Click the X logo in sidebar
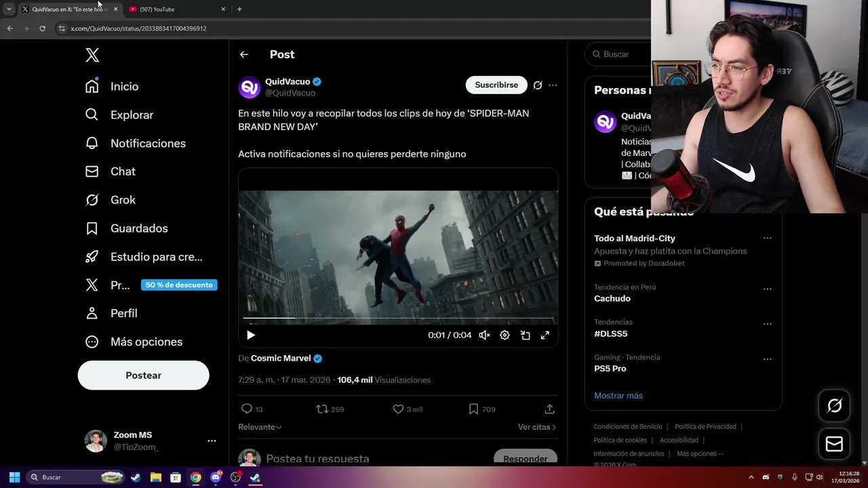Viewport: 868px width, 488px height. click(92, 55)
